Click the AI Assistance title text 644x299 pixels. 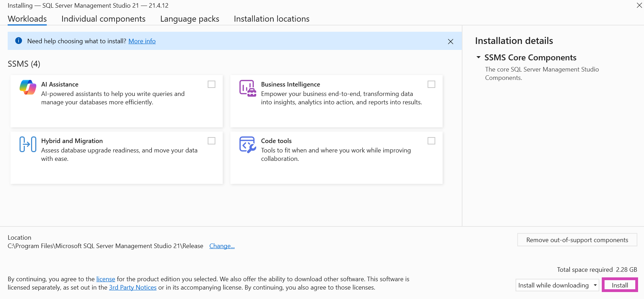click(60, 84)
